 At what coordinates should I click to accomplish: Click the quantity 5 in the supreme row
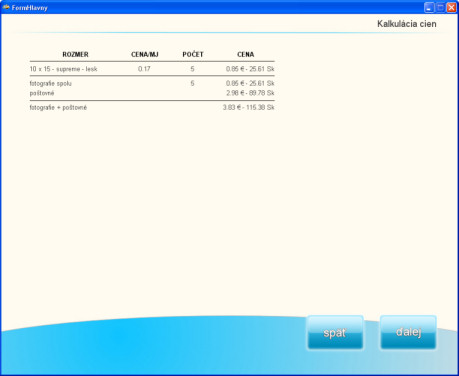[192, 69]
